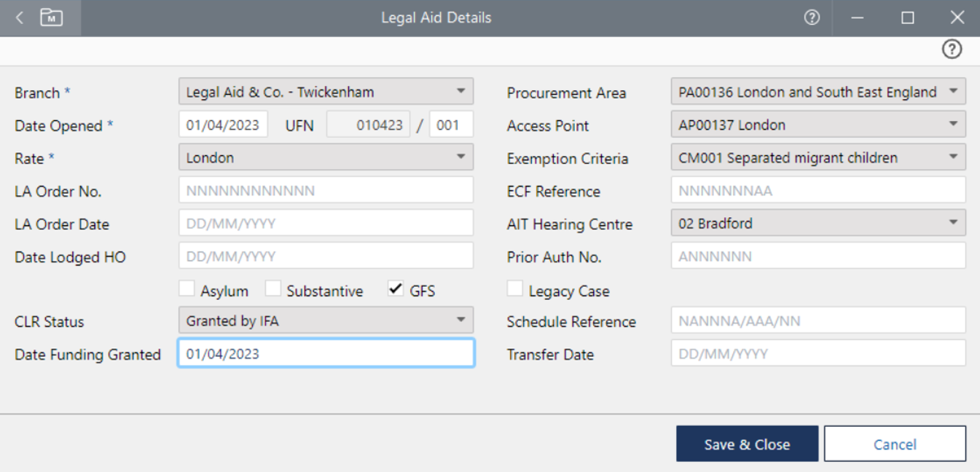Maximize the Legal Aid Details window
The height and width of the screenshot is (472, 980).
[907, 18]
